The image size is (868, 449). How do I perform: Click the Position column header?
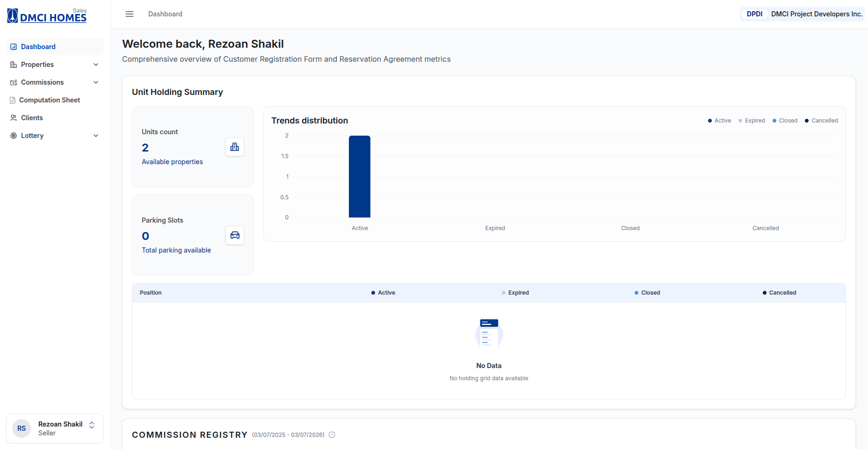click(x=151, y=293)
